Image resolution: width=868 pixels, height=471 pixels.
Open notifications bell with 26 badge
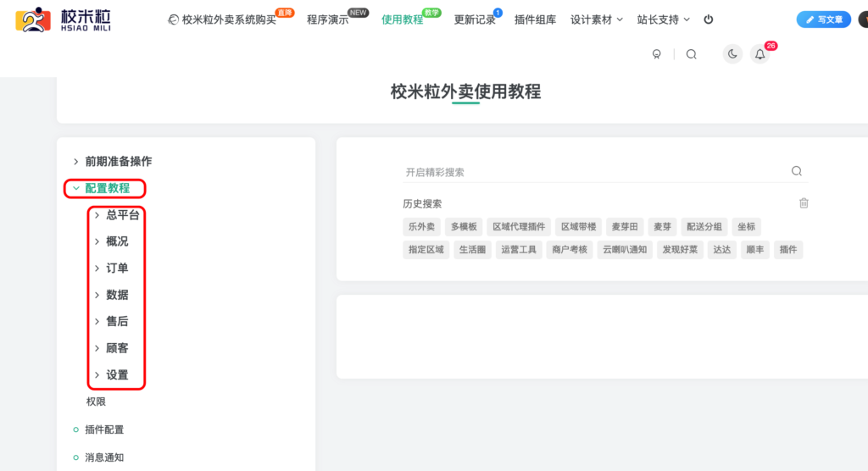pos(760,54)
